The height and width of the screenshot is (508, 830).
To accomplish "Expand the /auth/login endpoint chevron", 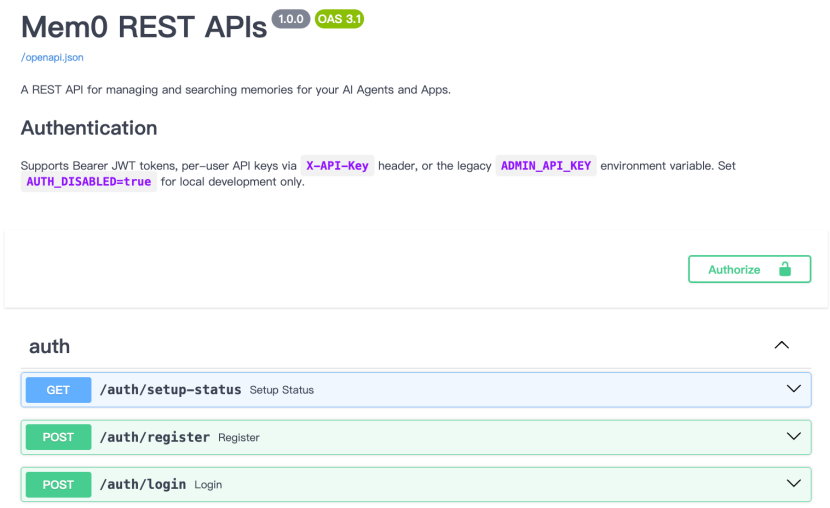I will pos(793,484).
